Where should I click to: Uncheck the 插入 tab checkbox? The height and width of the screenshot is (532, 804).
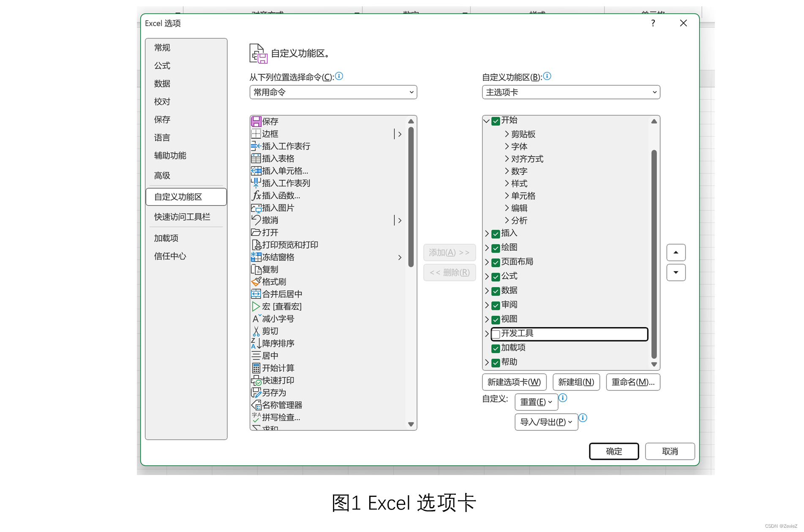point(496,234)
